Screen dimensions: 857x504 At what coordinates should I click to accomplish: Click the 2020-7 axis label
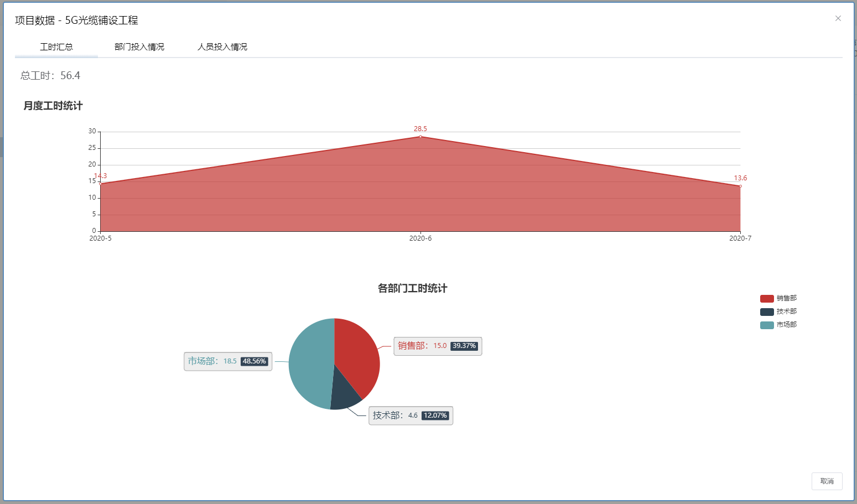[740, 238]
